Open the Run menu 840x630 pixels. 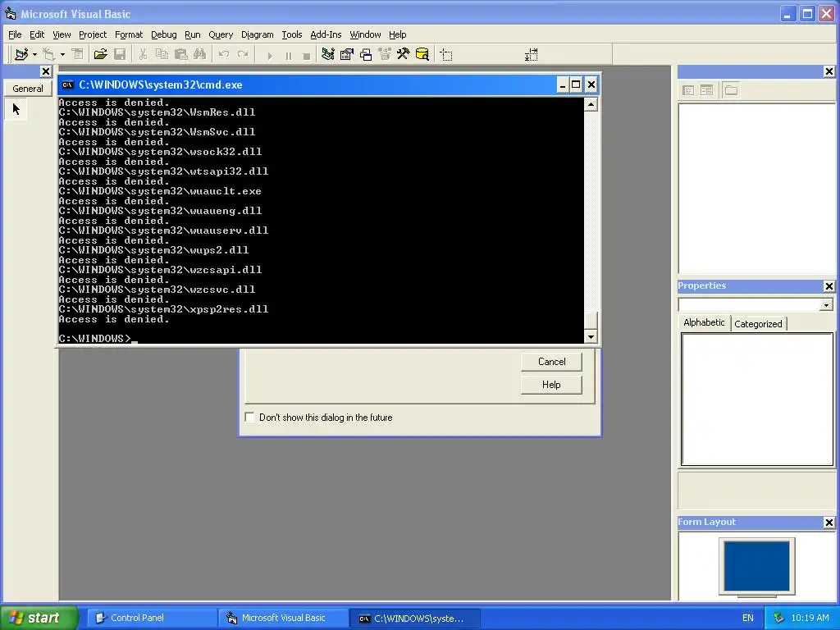tap(192, 34)
